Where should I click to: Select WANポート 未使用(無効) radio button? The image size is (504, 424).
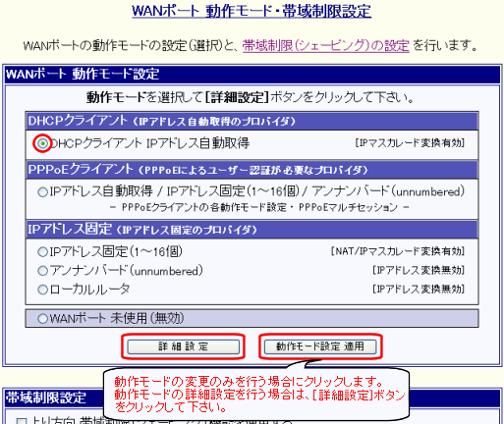pyautogui.click(x=43, y=318)
